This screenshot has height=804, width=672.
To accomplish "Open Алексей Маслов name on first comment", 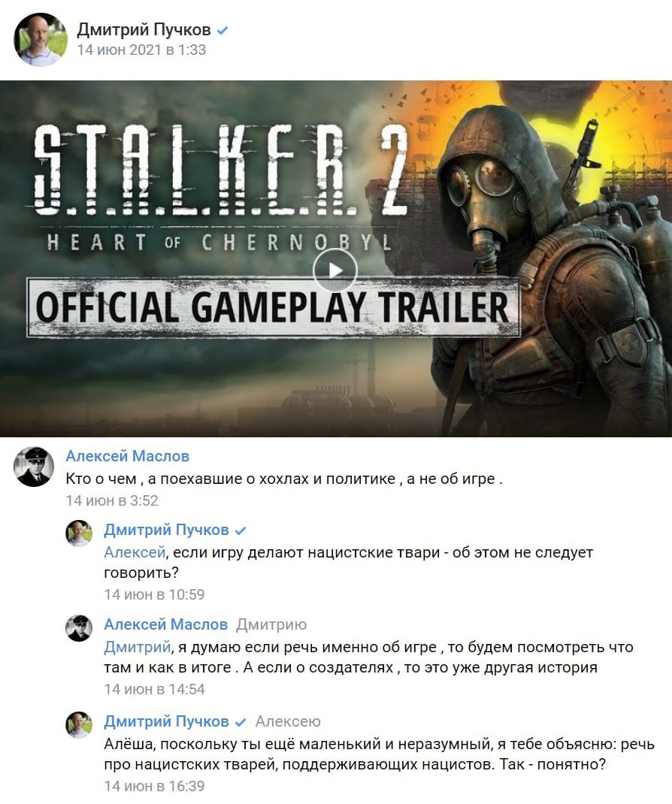I will (x=128, y=456).
